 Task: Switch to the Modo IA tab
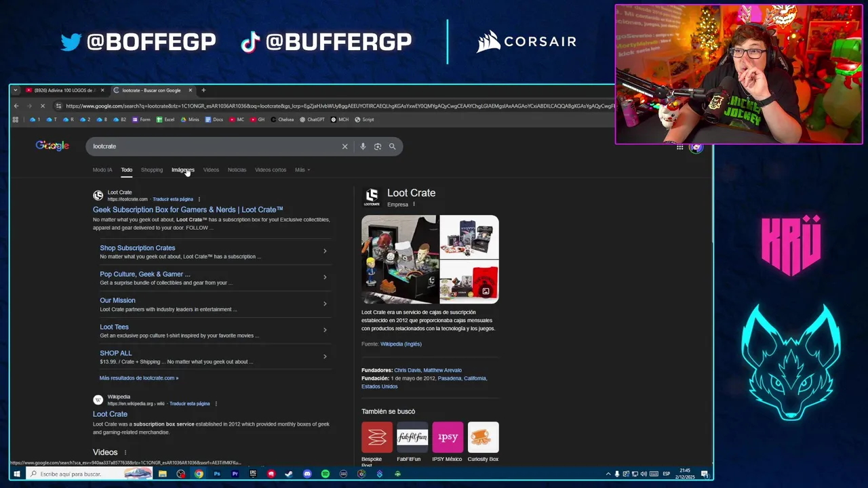(102, 169)
